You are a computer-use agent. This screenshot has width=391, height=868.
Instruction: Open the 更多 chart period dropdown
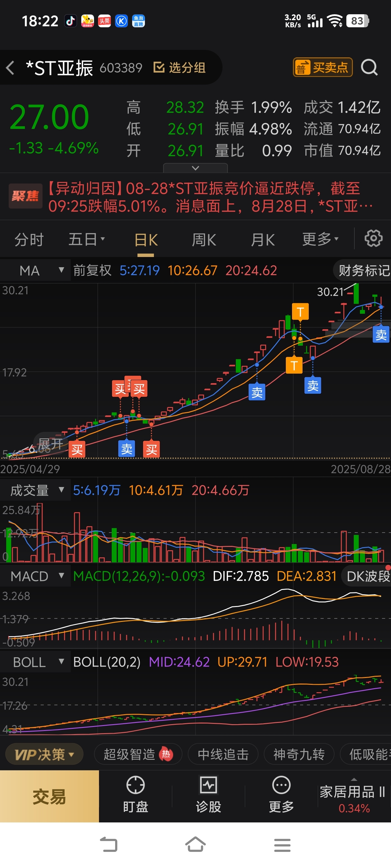[320, 240]
